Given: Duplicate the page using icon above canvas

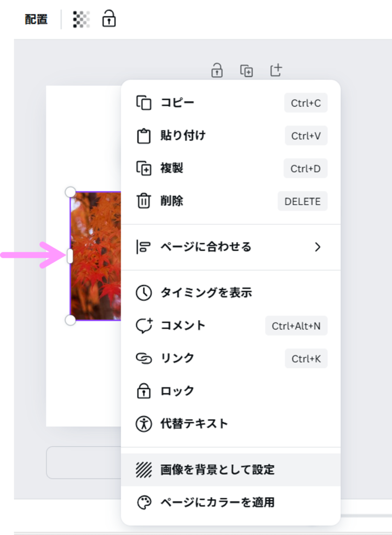Looking at the screenshot, I should tap(246, 71).
